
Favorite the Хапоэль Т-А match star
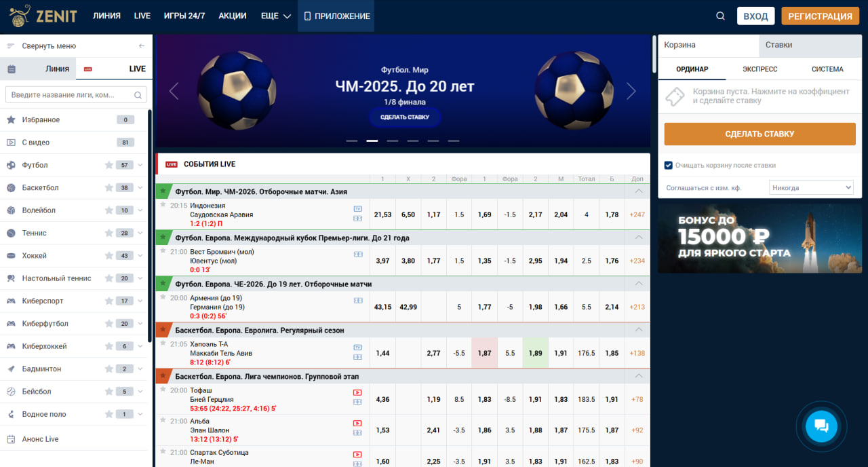[163, 343]
